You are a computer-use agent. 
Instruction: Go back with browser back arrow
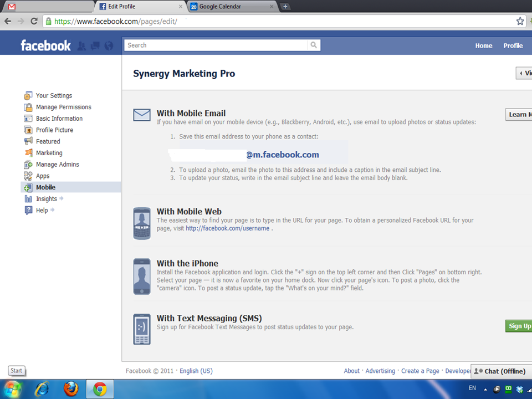(x=8, y=22)
